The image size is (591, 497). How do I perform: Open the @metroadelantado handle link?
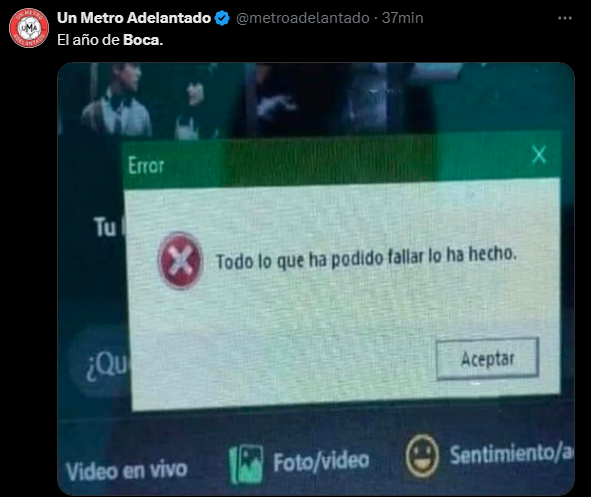tap(303, 18)
